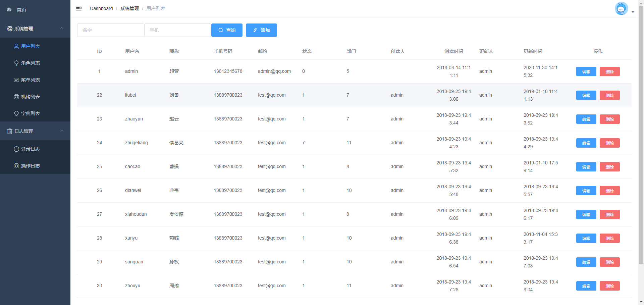Click the 手机 search input
Image resolution: width=644 pixels, height=305 pixels.
(178, 30)
